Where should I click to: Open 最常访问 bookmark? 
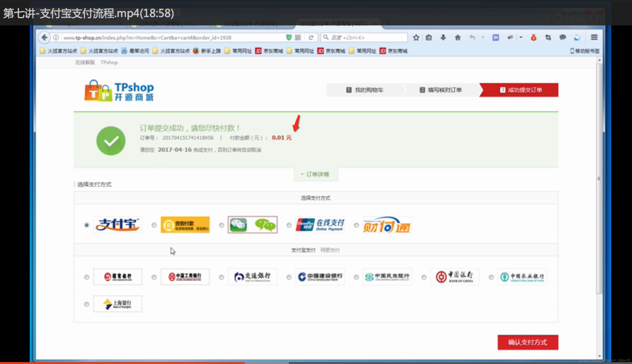135,51
